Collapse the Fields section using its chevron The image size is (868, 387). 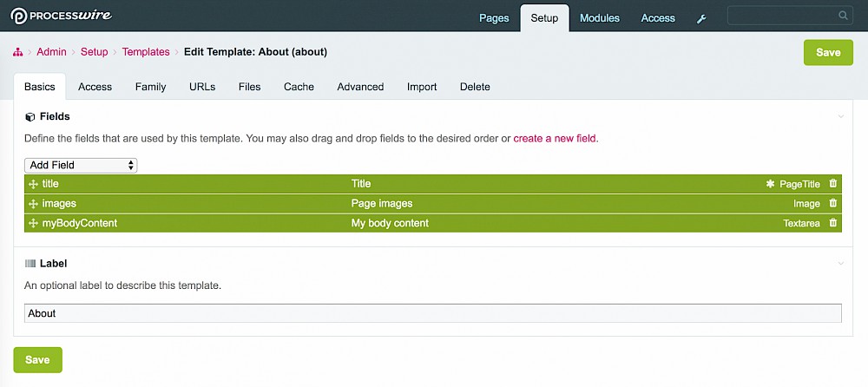(841, 117)
